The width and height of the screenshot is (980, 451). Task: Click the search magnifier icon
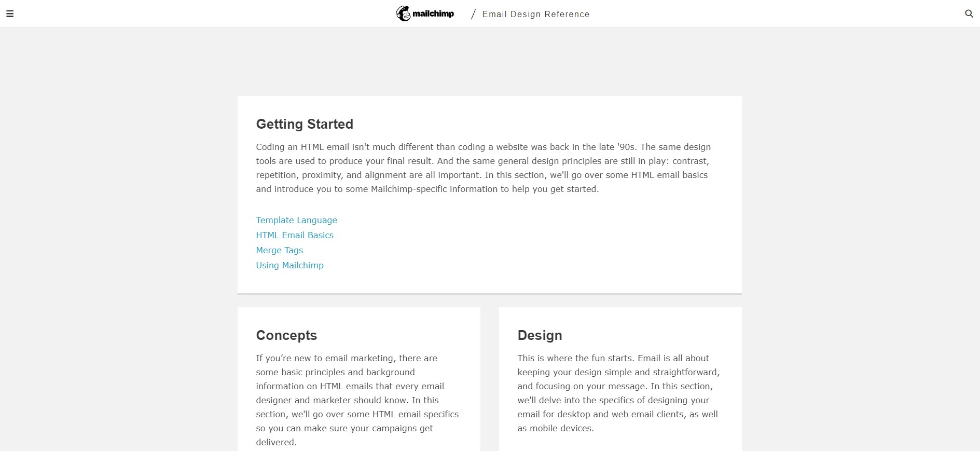point(969,14)
